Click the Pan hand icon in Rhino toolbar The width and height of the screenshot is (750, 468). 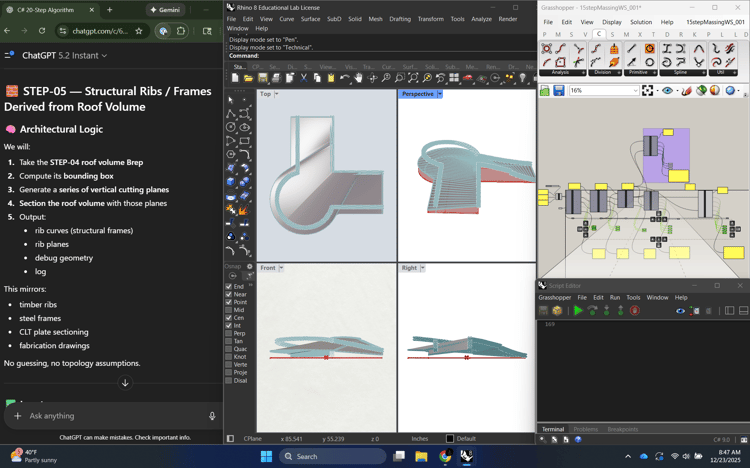(358, 78)
